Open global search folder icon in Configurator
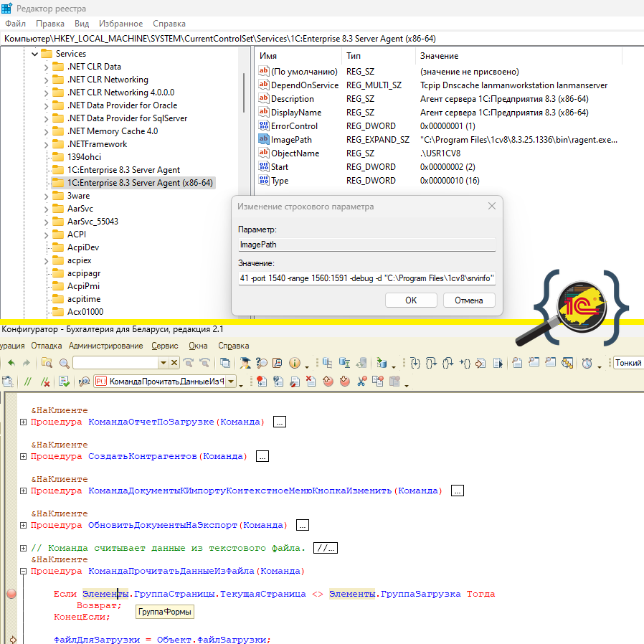644x644 pixels. pos(47,363)
